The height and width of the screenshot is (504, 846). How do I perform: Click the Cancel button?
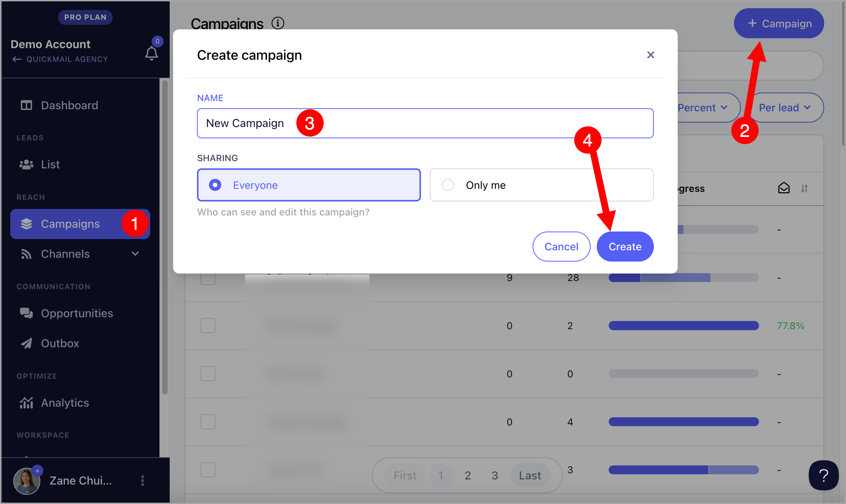(x=561, y=247)
